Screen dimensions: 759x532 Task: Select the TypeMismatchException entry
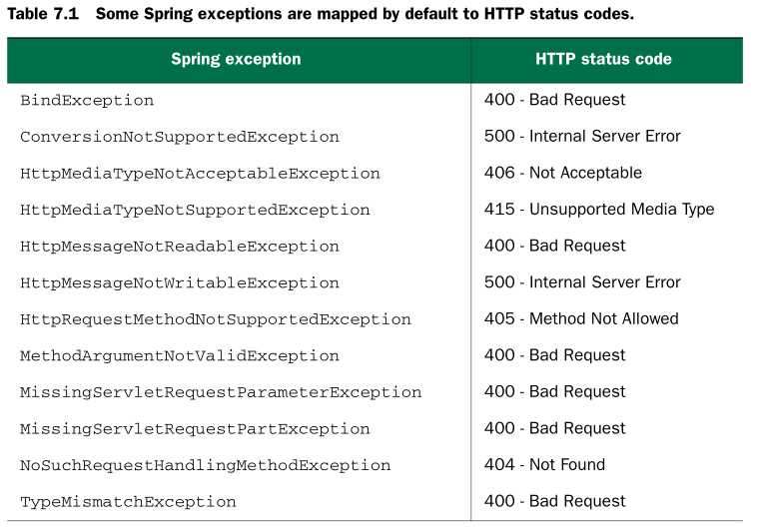coord(128,502)
